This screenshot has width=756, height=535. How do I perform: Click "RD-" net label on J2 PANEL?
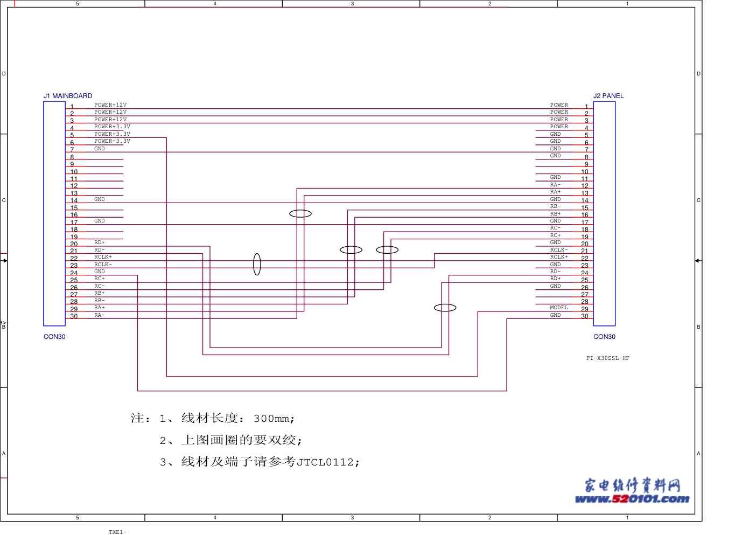click(x=555, y=272)
